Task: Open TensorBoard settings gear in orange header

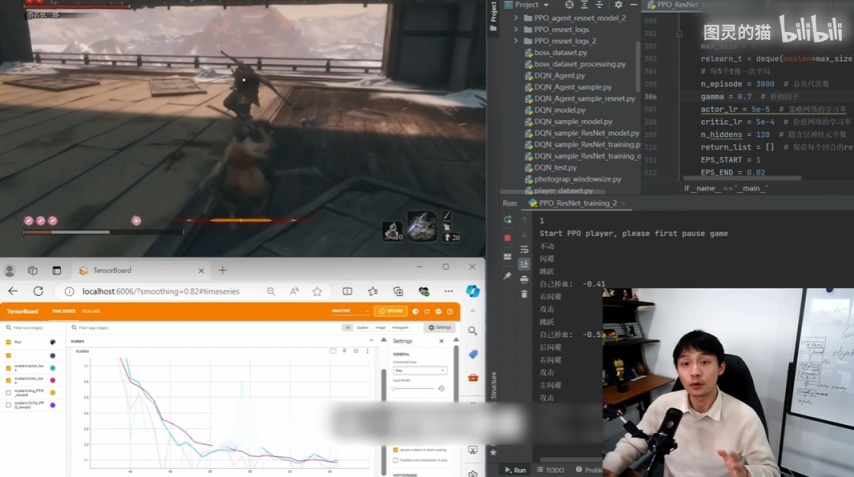Action: [438, 312]
